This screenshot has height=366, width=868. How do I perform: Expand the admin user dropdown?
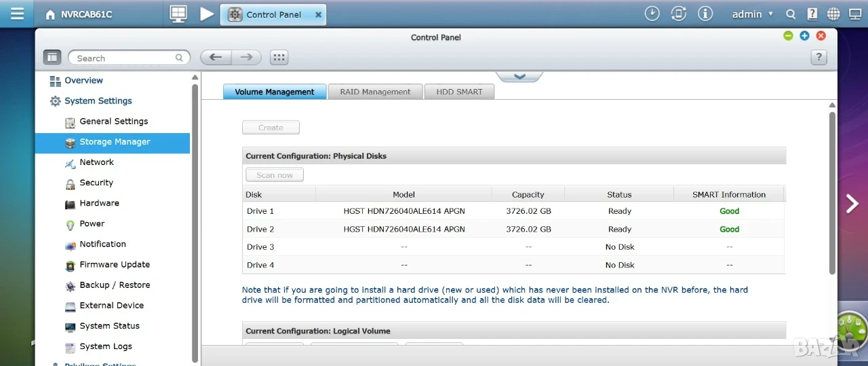click(753, 14)
